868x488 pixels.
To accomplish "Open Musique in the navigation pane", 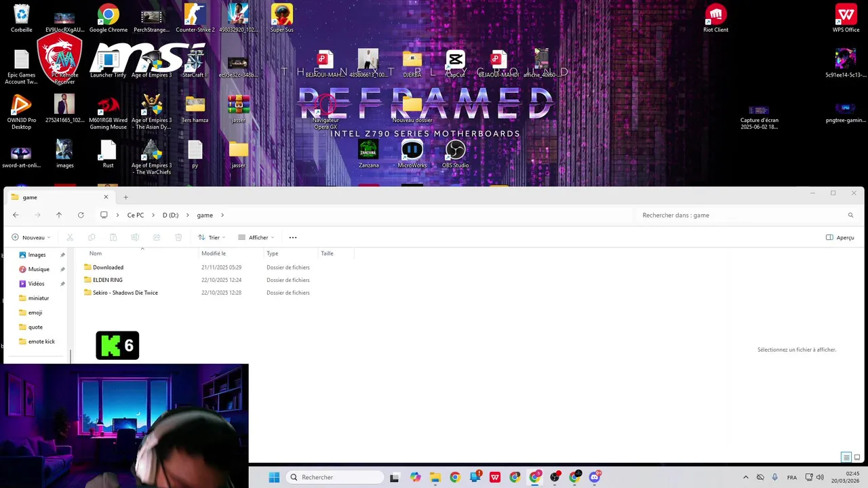I will (x=38, y=269).
